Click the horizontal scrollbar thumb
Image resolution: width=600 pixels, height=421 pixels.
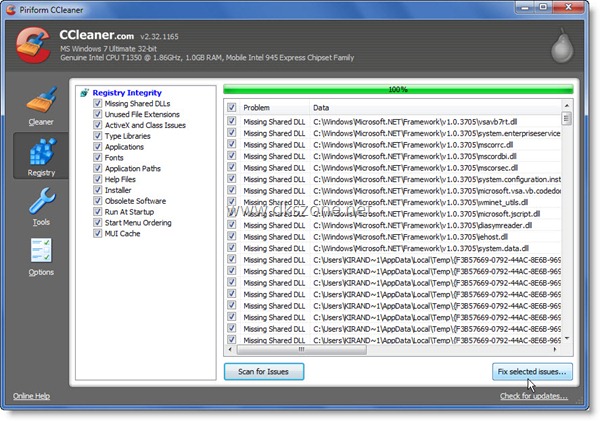(302, 349)
